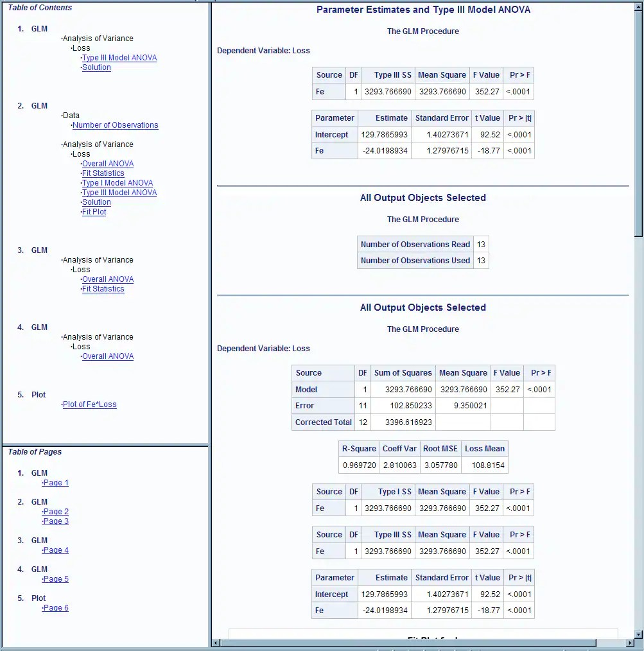
Task: Click the Solution link under the first GLM entry
Action: pos(96,67)
